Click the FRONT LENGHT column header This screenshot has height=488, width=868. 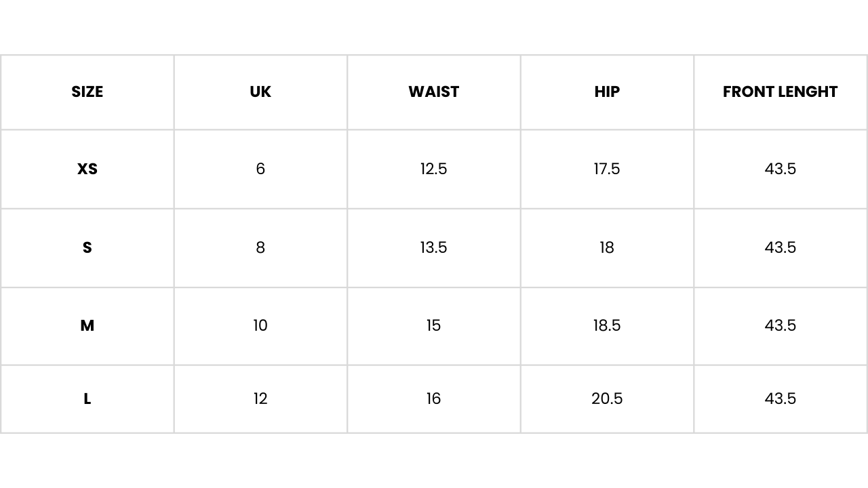[780, 91]
